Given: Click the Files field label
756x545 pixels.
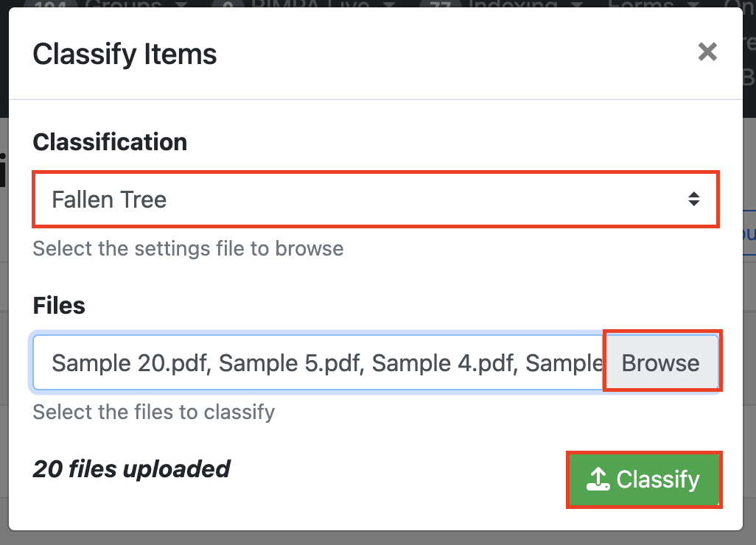Looking at the screenshot, I should point(59,305).
